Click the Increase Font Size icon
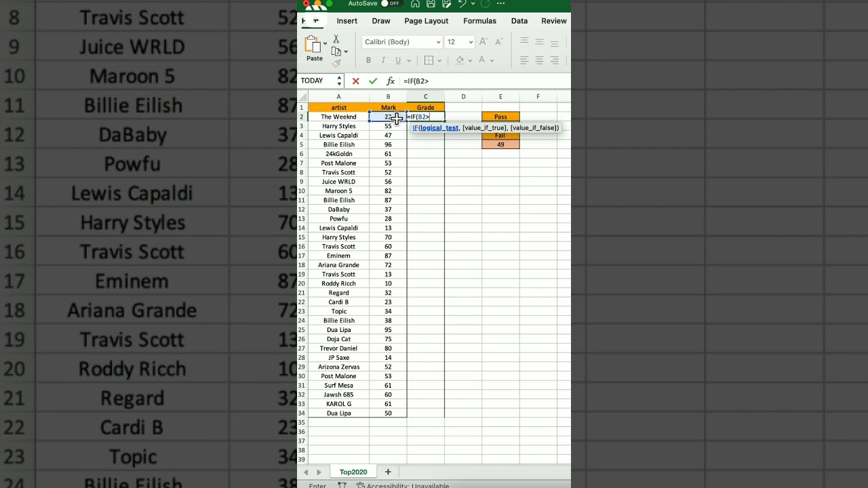The image size is (868, 488). (484, 42)
